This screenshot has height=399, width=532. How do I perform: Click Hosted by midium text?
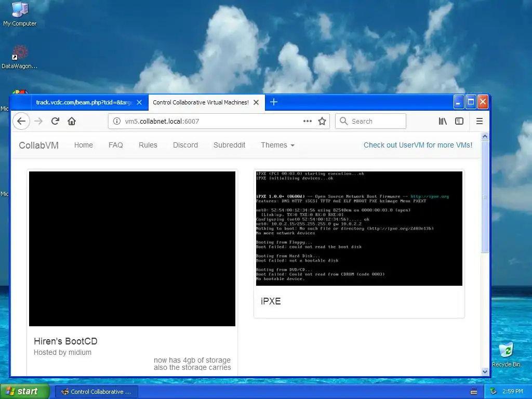[62, 352]
